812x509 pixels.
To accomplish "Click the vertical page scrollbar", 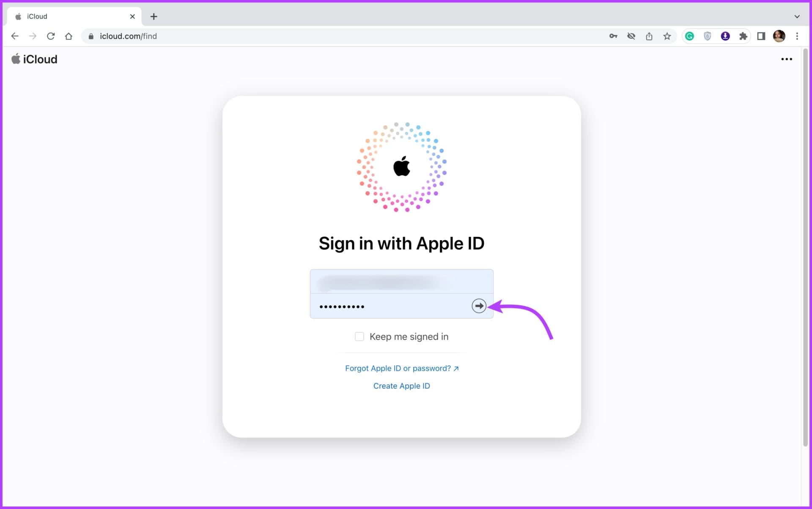I will [x=805, y=247].
